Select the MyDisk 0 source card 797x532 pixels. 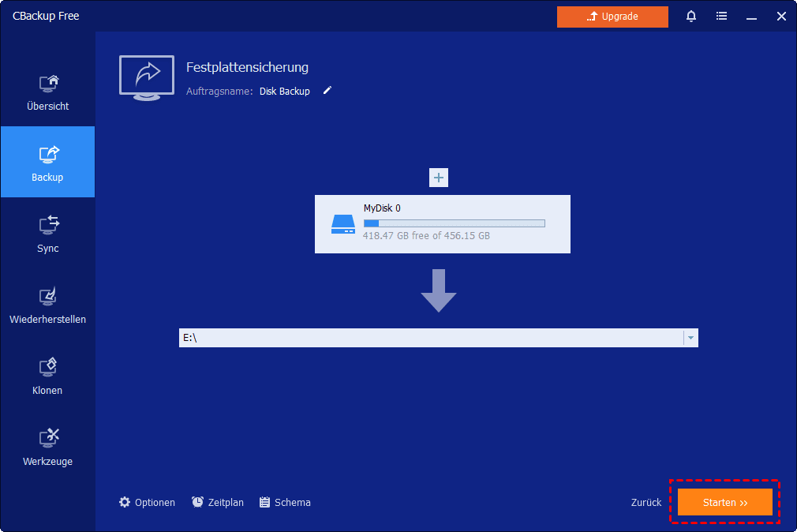(x=442, y=223)
